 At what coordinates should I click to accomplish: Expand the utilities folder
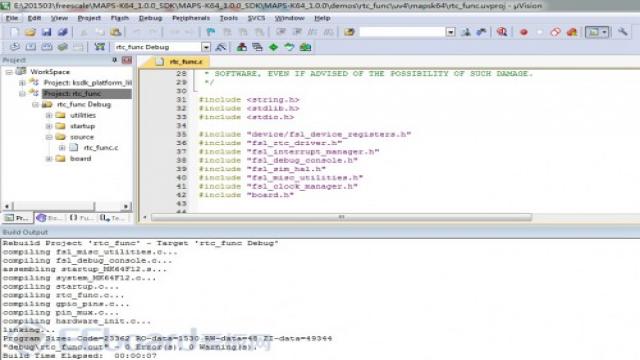pos(49,116)
